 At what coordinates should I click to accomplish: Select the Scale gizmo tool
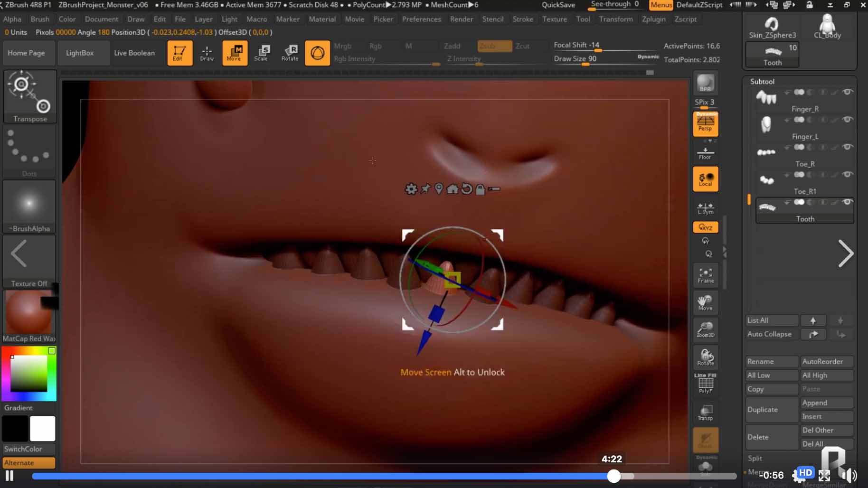pos(262,53)
